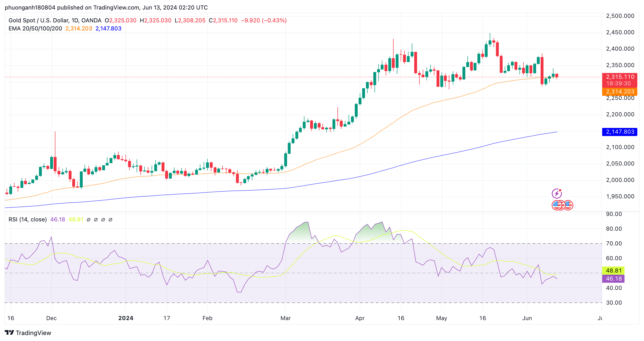
Task: Click the low price L2,308.205 in legend
Action: [190, 20]
